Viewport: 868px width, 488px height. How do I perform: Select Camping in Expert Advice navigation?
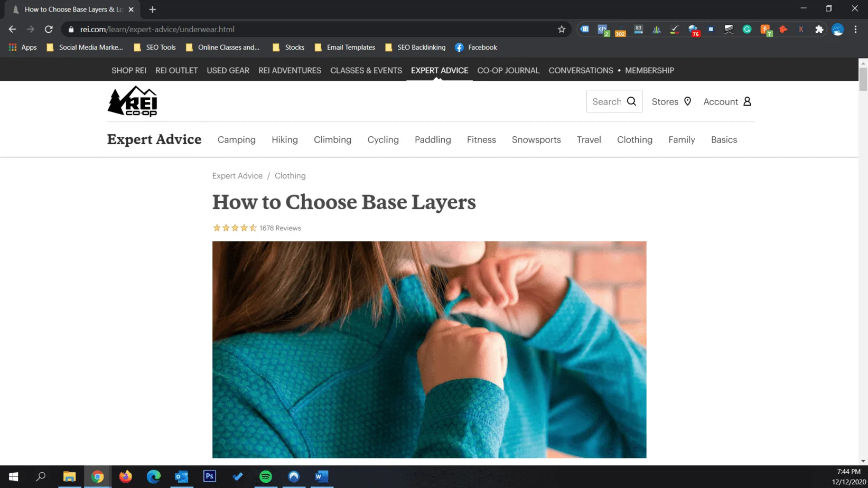pos(236,140)
